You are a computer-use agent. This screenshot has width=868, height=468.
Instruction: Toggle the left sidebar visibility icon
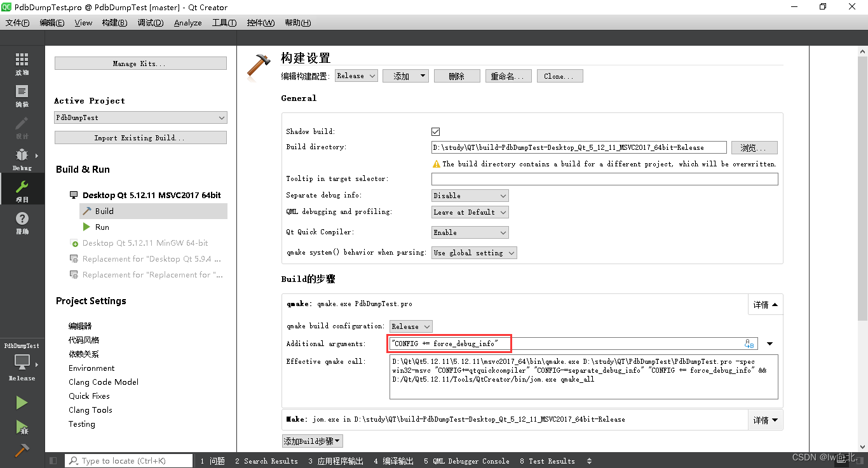point(53,461)
